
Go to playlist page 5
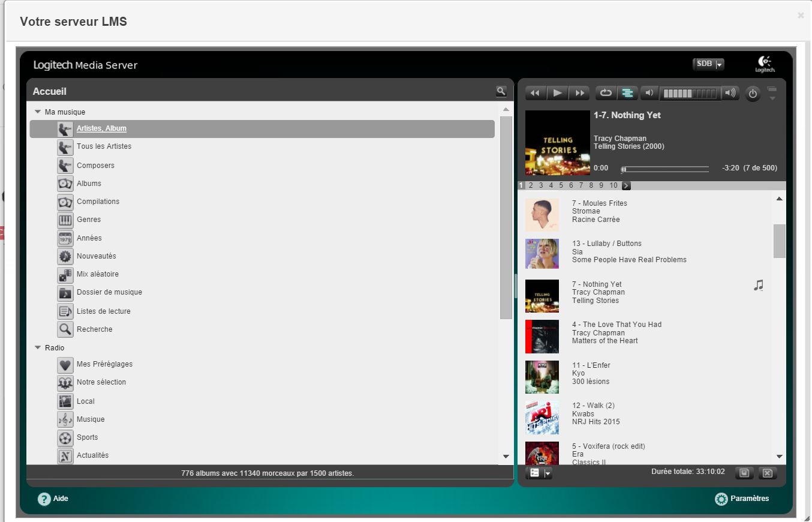561,185
